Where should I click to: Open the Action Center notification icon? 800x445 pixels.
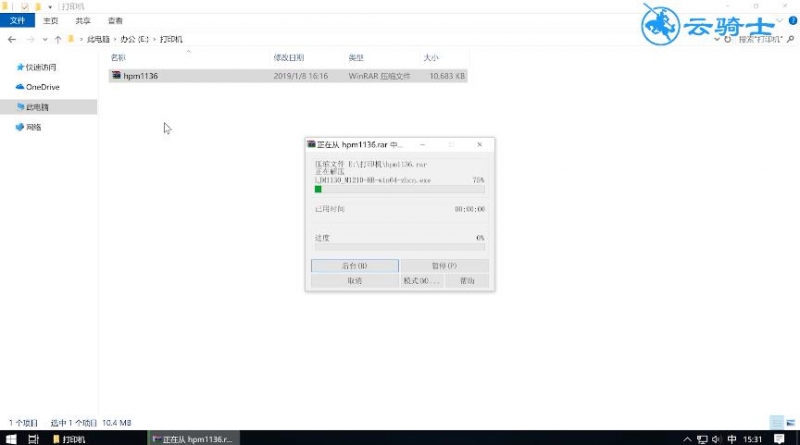pos(779,439)
